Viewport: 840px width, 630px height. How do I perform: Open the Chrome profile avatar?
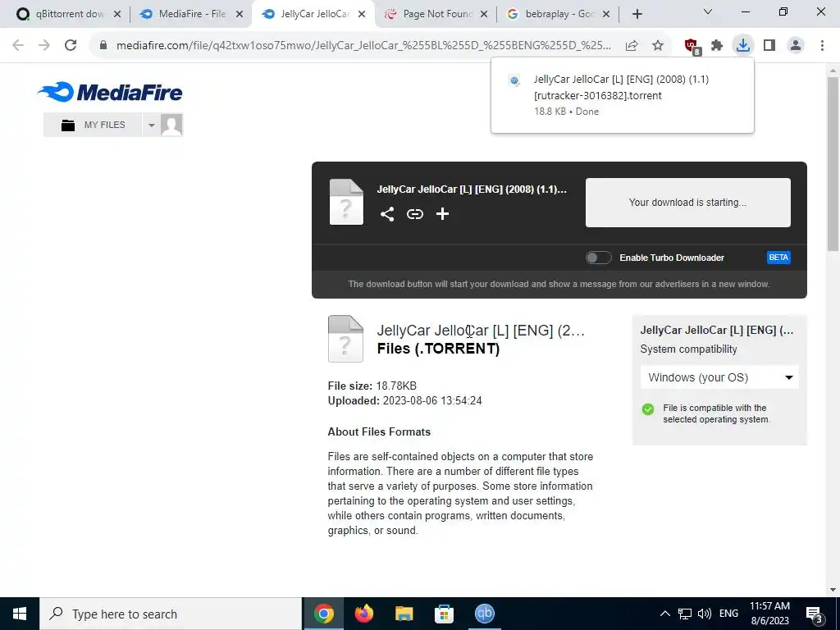796,46
